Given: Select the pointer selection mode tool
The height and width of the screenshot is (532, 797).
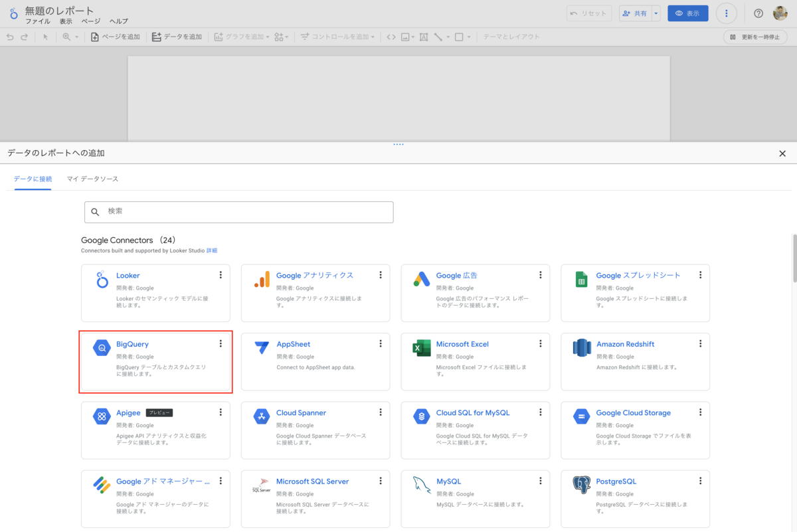Looking at the screenshot, I should 46,37.
